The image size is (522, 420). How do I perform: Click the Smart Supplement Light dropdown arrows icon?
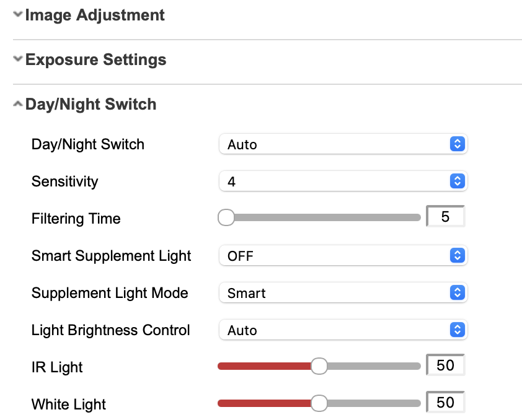pyautogui.click(x=456, y=255)
